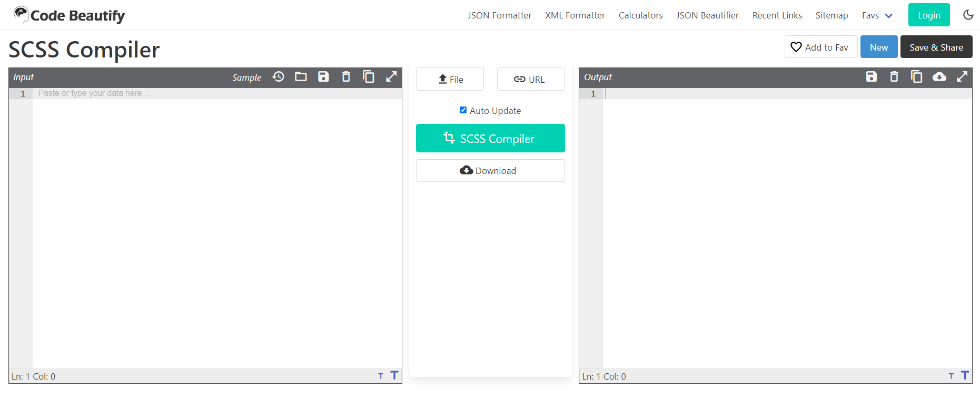The image size is (980, 397).
Task: Clear input with the Input trash icon
Action: coord(346,77)
